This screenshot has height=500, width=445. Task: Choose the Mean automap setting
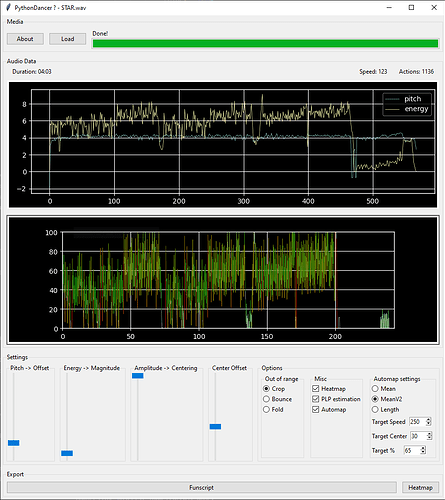pyautogui.click(x=384, y=389)
